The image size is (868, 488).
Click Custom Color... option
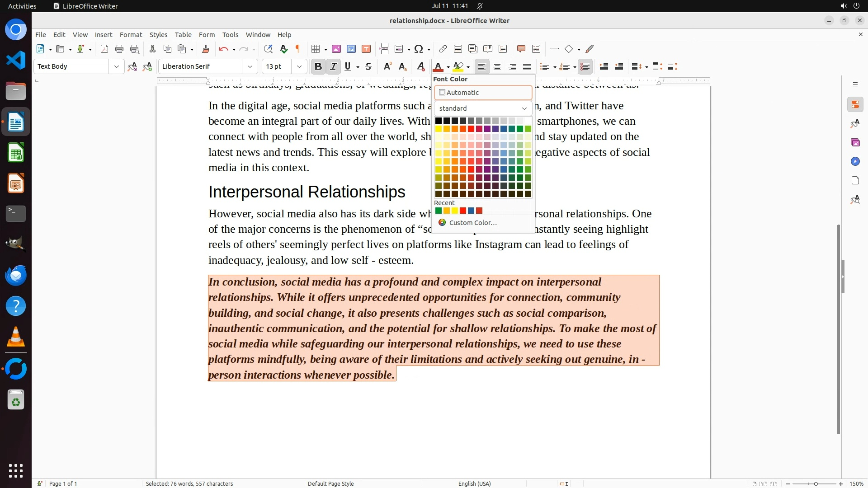point(472,223)
